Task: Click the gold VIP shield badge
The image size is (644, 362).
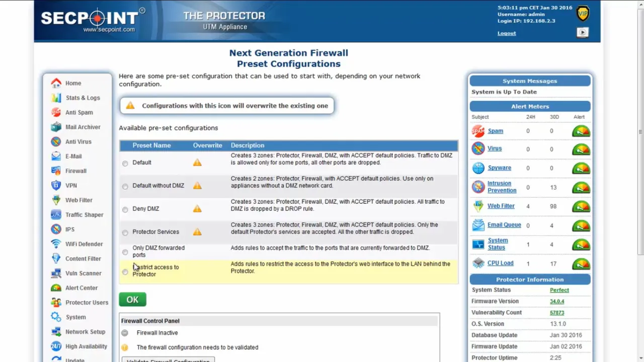Action: click(583, 14)
